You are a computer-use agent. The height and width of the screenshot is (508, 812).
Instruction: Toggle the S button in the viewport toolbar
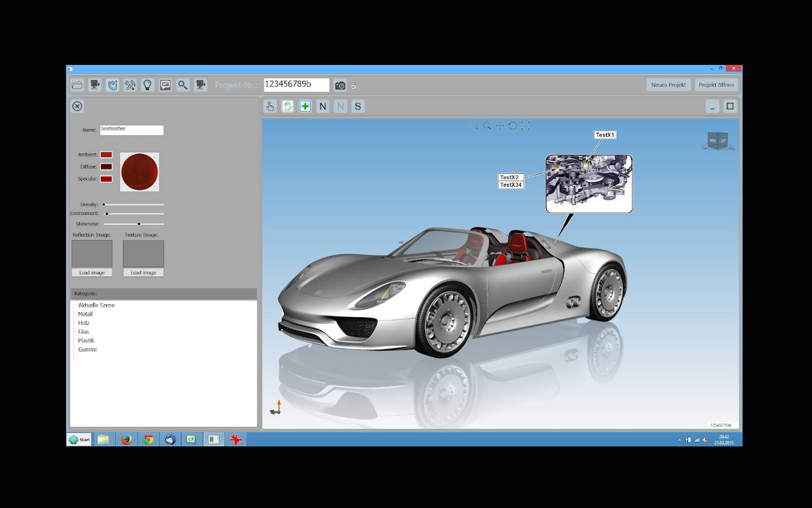point(358,106)
